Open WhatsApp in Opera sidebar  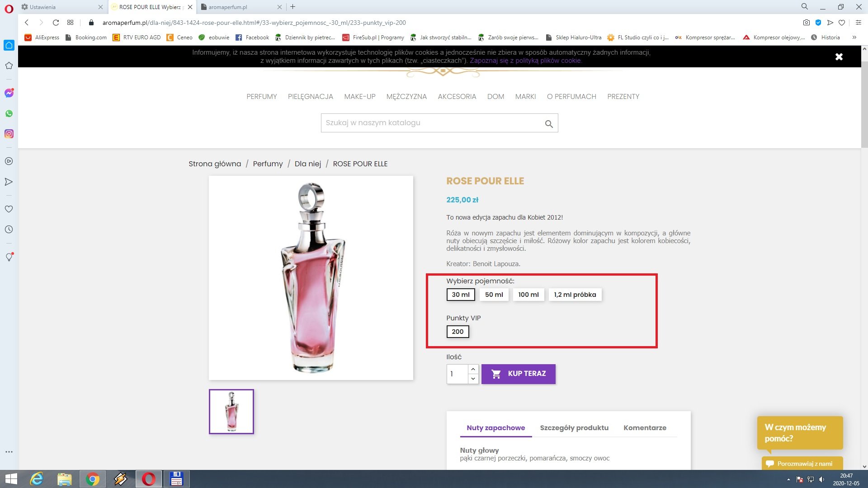pos(9,113)
